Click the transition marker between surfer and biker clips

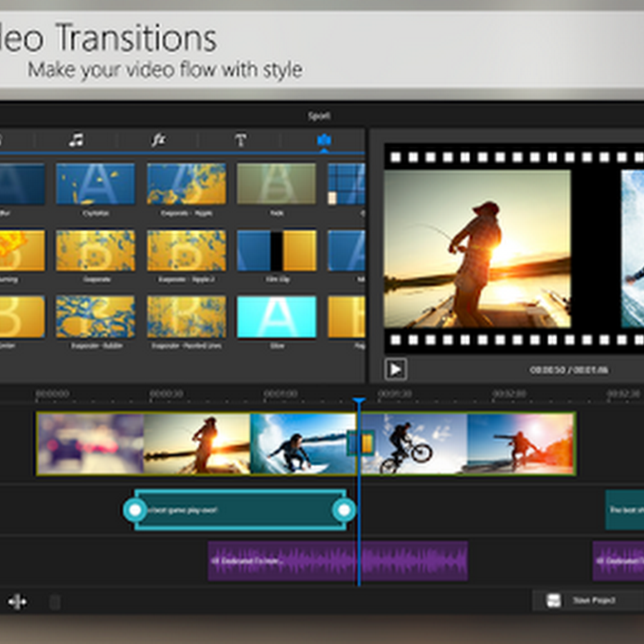point(361,443)
